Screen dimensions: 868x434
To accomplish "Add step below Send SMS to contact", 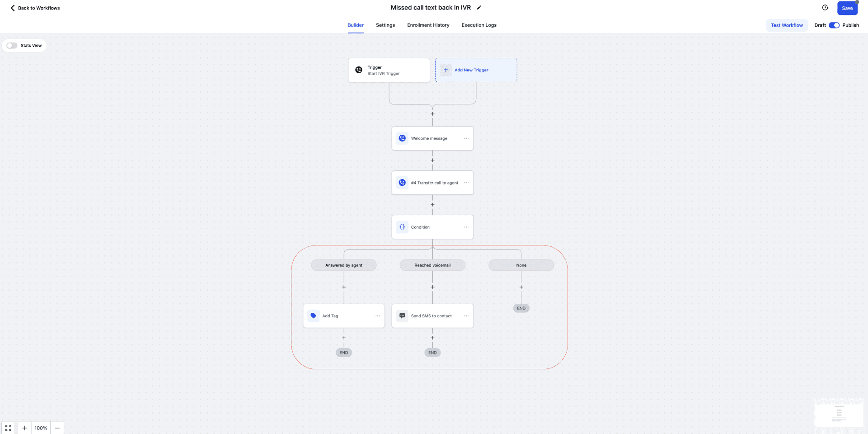I will pyautogui.click(x=432, y=338).
